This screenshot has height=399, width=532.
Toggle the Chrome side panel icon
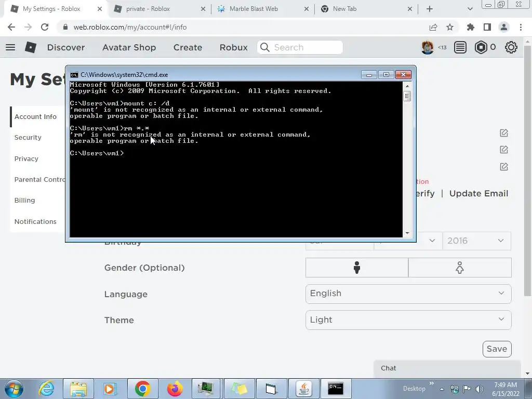coord(487,27)
